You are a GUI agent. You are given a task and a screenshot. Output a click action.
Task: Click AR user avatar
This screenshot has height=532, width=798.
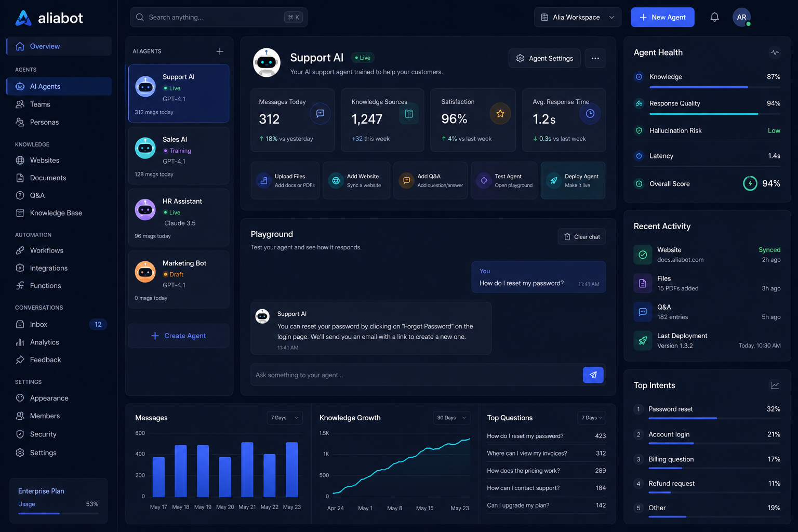tap(741, 17)
